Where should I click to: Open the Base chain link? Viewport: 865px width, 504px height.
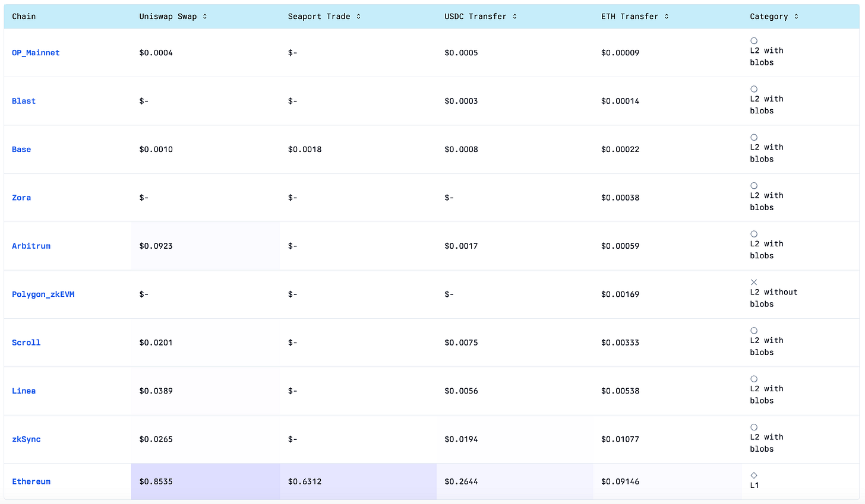[x=21, y=149]
